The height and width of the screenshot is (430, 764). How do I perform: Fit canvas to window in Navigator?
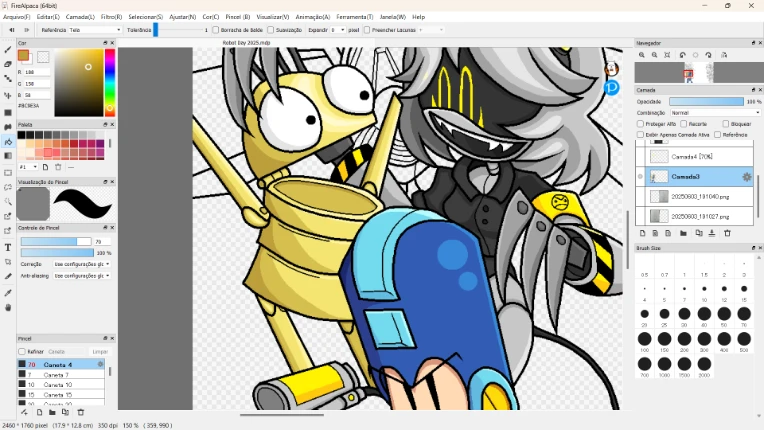coord(667,55)
